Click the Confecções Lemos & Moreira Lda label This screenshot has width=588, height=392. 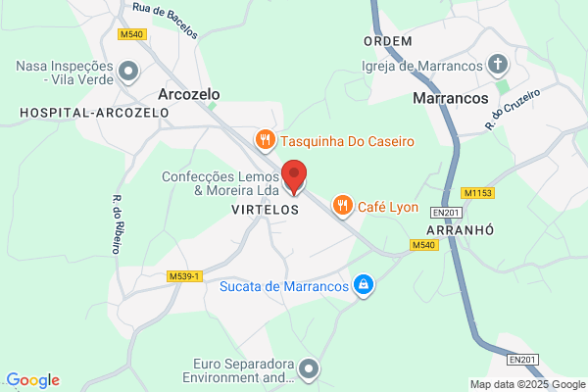click(220, 183)
